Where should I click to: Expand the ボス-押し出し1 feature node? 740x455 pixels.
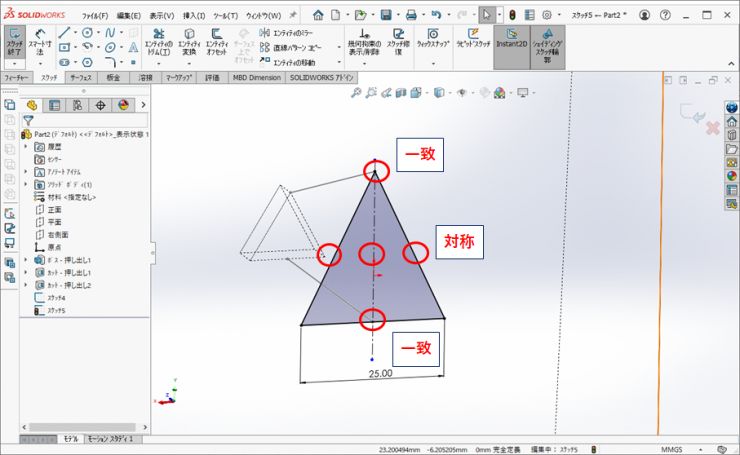tap(27, 260)
